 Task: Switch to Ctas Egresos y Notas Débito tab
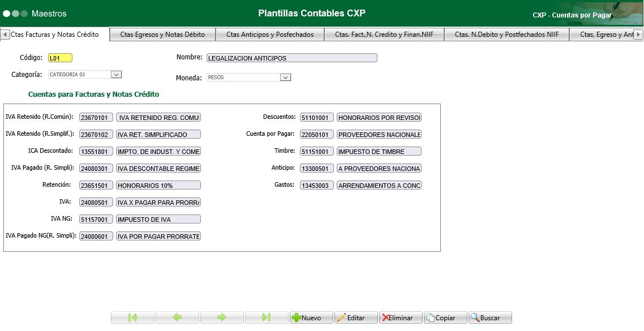coord(162,34)
